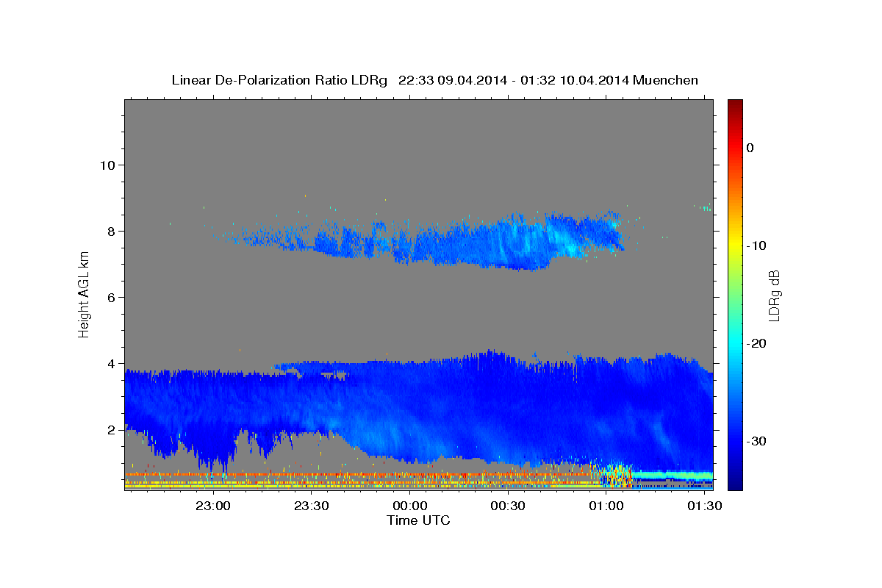Click the date range '22:33 09.04.2014' in the title
This screenshot has height=588, width=882.
[x=453, y=80]
